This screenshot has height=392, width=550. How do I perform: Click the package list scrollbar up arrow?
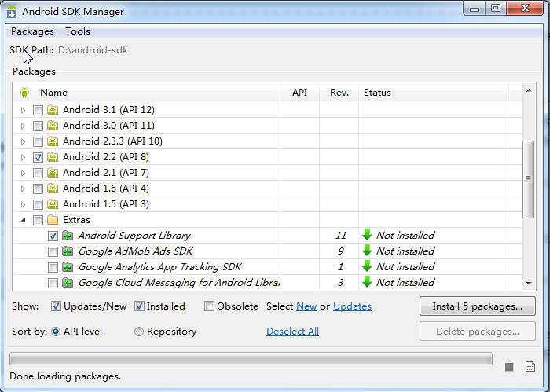click(x=529, y=91)
